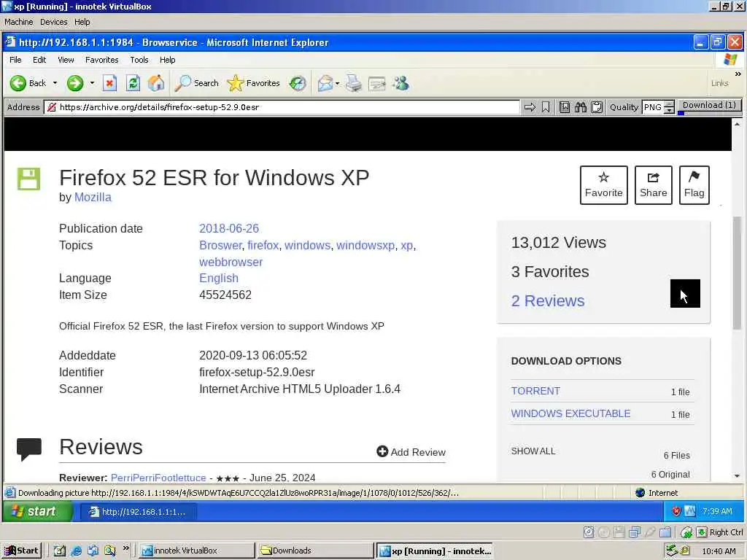Open the Mozilla author link
Image resolution: width=747 pixels, height=560 pixels.
[x=93, y=197]
